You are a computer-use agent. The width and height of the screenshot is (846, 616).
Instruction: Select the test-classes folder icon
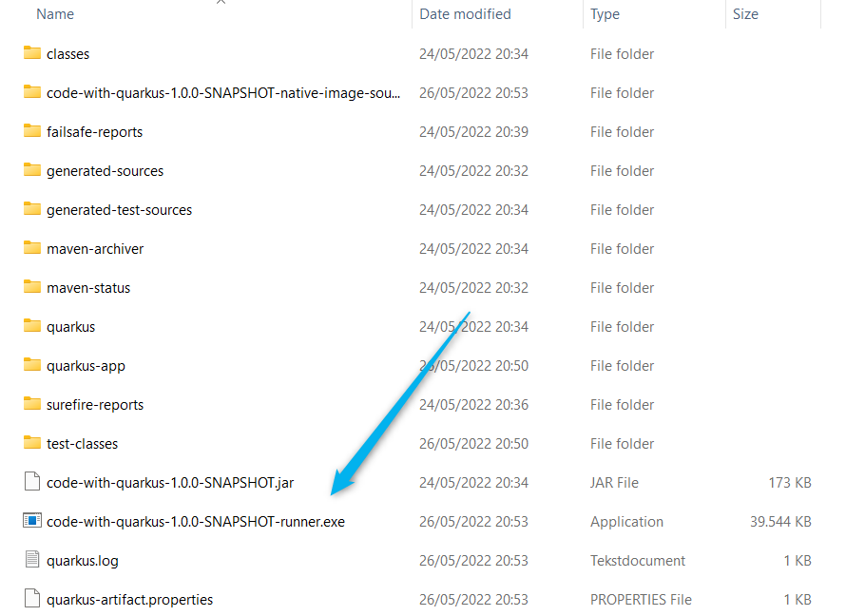[31, 442]
